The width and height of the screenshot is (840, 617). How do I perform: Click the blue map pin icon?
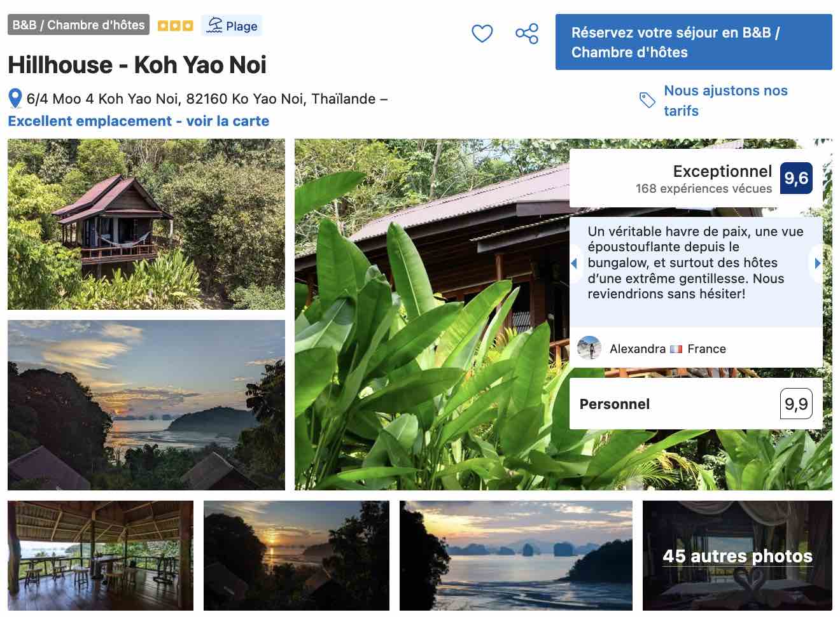[x=15, y=99]
